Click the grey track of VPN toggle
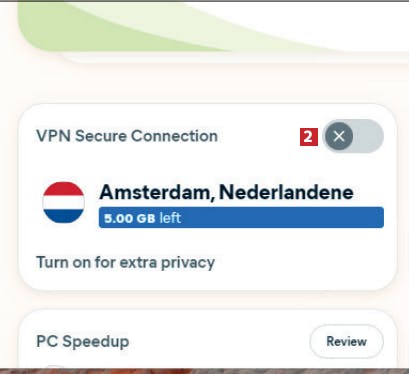The height and width of the screenshot is (374, 409). click(368, 136)
